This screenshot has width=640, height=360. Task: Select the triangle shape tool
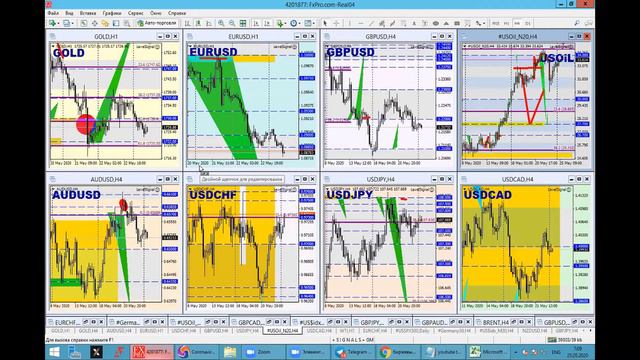tap(446, 23)
